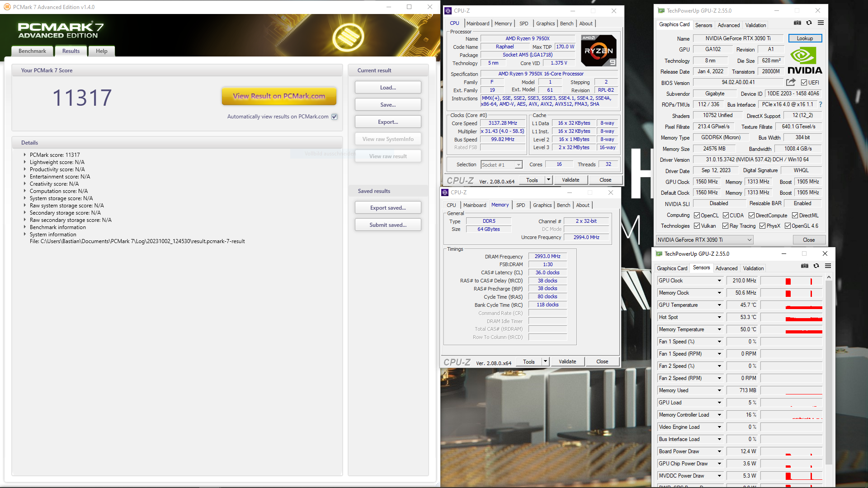
Task: Open the SPD tab in CPU-Z Memory window
Action: point(521,205)
